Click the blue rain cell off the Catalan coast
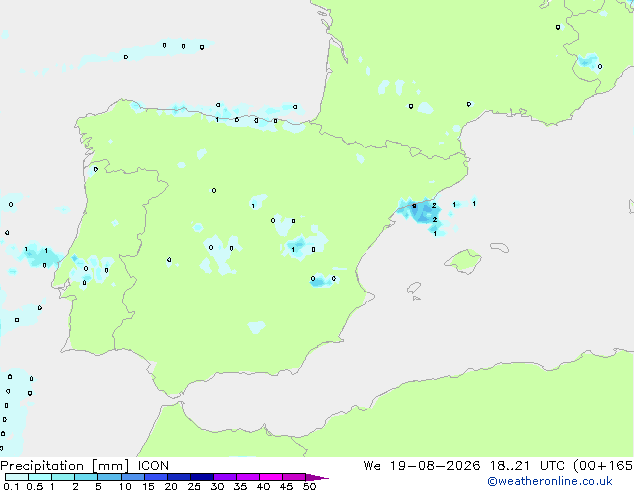Image resolution: width=634 pixels, height=490 pixels. (x=423, y=213)
